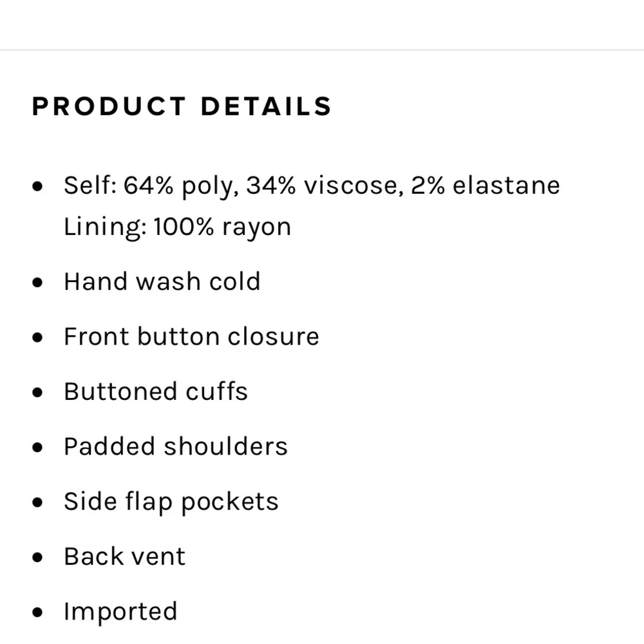The width and height of the screenshot is (644, 644).
Task: Click the Imported list item
Action: click(x=120, y=611)
